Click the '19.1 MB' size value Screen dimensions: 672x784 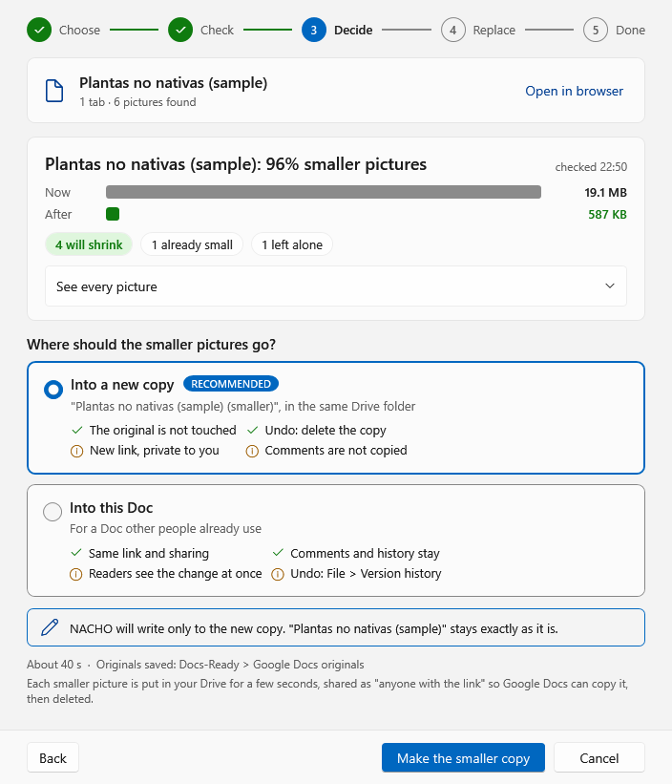[605, 193]
